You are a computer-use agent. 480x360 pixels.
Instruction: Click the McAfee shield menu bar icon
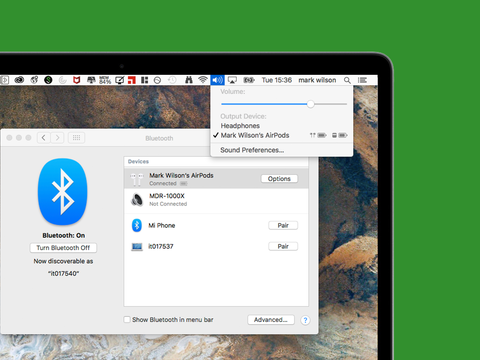coord(77,80)
